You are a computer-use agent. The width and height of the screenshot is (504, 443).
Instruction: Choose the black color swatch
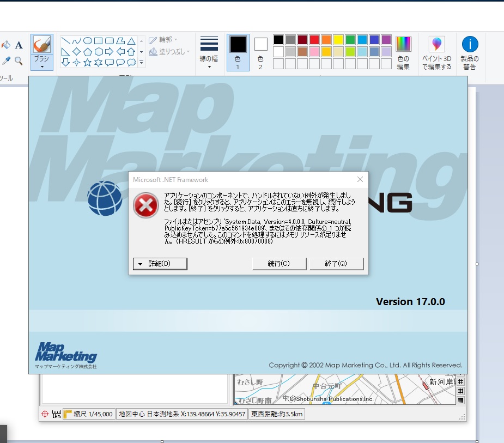click(278, 40)
